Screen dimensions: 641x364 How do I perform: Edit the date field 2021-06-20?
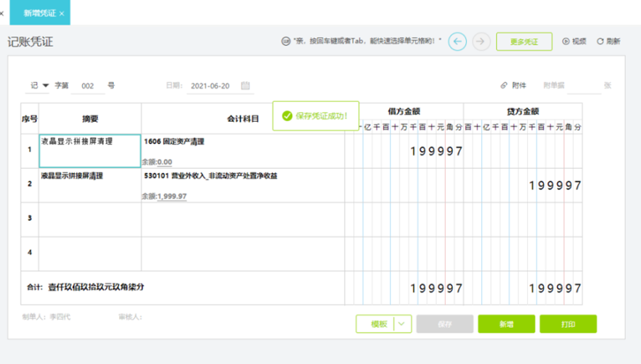click(x=210, y=86)
